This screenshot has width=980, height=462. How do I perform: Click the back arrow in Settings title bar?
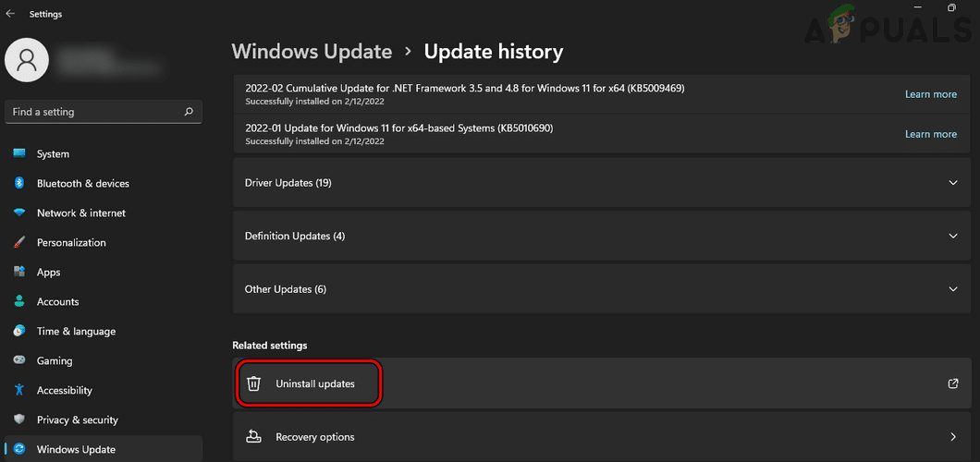coord(10,14)
